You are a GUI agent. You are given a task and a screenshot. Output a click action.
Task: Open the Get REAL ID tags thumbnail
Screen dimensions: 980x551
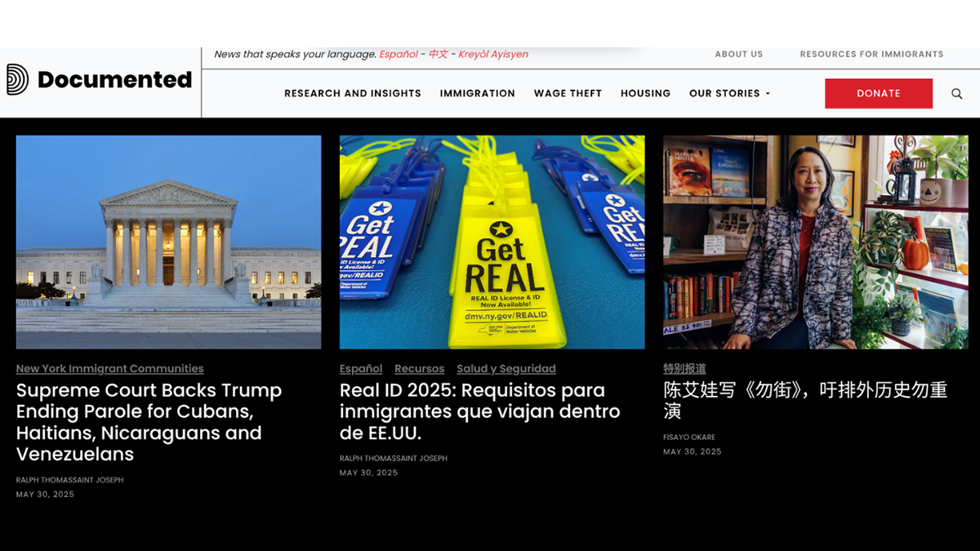pyautogui.click(x=492, y=242)
